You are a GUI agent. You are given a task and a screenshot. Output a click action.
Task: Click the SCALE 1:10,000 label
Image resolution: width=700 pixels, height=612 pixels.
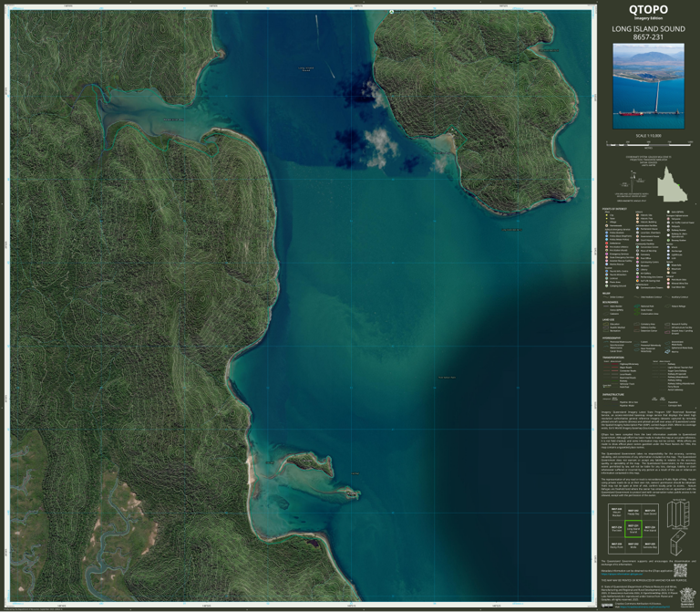pyautogui.click(x=648, y=136)
